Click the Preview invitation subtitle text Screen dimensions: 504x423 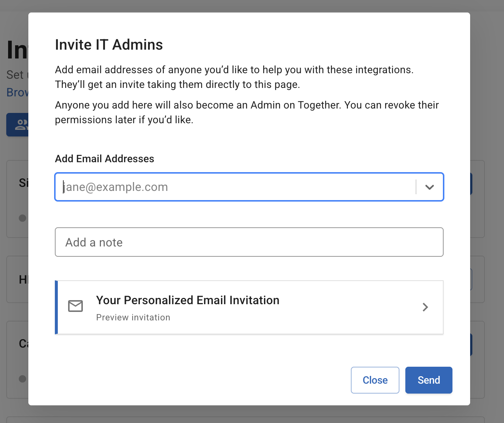(133, 317)
